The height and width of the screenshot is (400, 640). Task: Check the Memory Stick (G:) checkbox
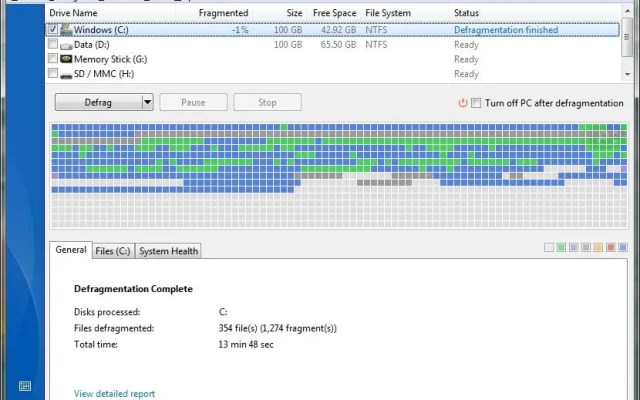(x=53, y=58)
